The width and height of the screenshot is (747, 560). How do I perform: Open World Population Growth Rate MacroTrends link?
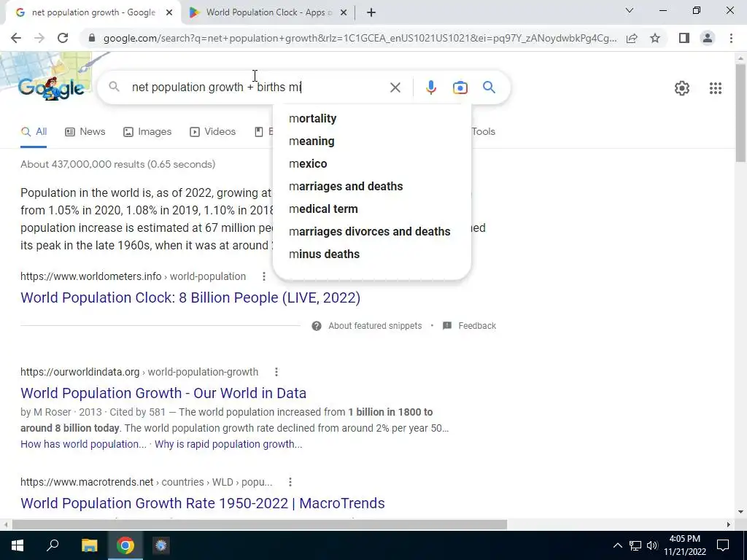[x=203, y=503]
